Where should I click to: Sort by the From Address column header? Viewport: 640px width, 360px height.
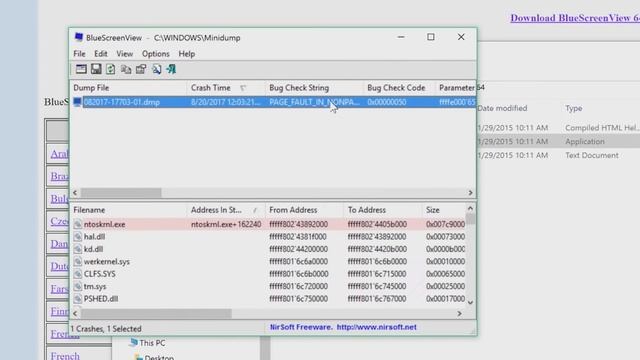[x=304, y=210]
